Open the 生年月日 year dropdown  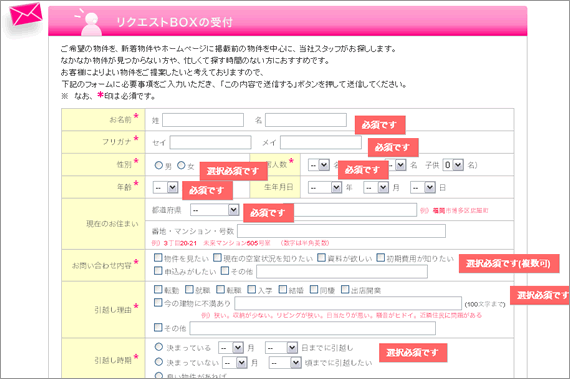coord(325,188)
